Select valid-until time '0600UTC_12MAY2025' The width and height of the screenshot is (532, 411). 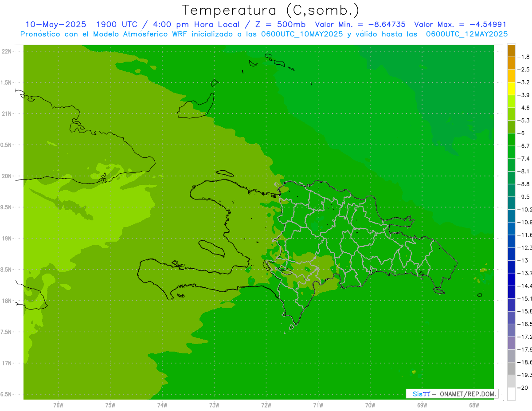point(466,34)
